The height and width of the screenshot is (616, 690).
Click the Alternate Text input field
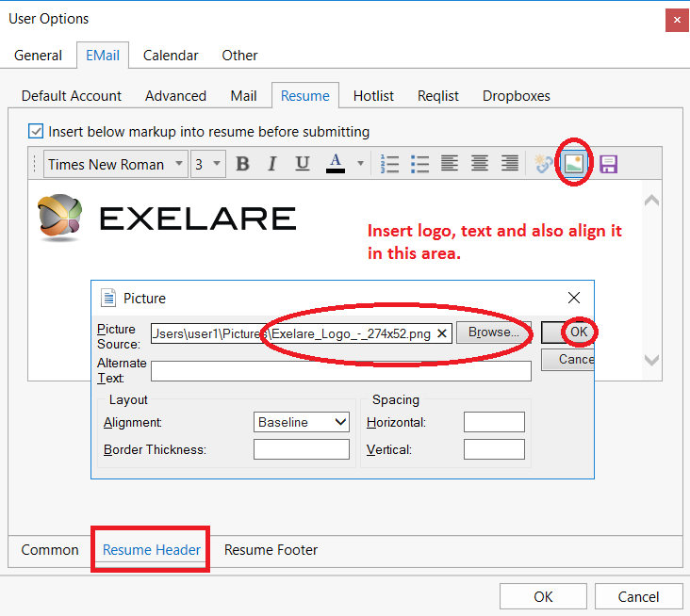point(341,371)
